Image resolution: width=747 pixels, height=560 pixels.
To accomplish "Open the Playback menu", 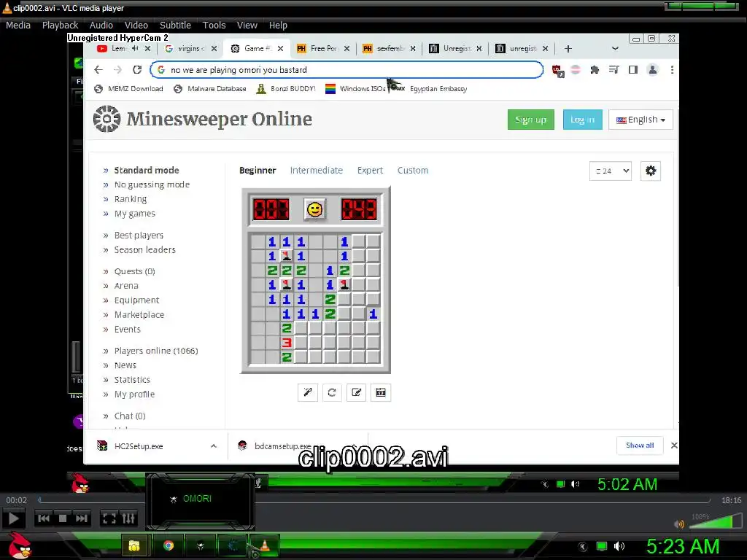I will 60,26.
